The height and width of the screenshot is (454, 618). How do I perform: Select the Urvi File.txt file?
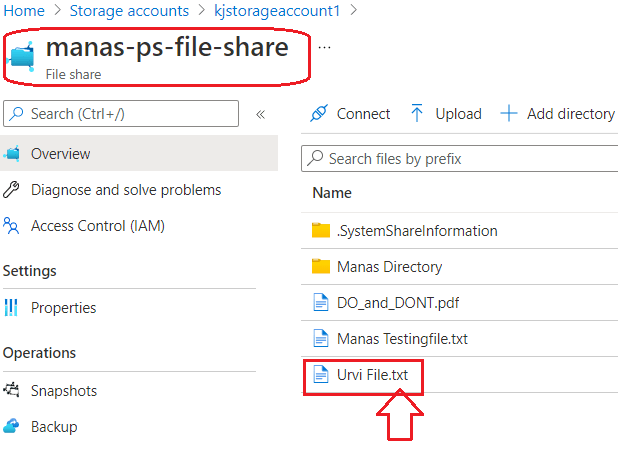tap(372, 375)
